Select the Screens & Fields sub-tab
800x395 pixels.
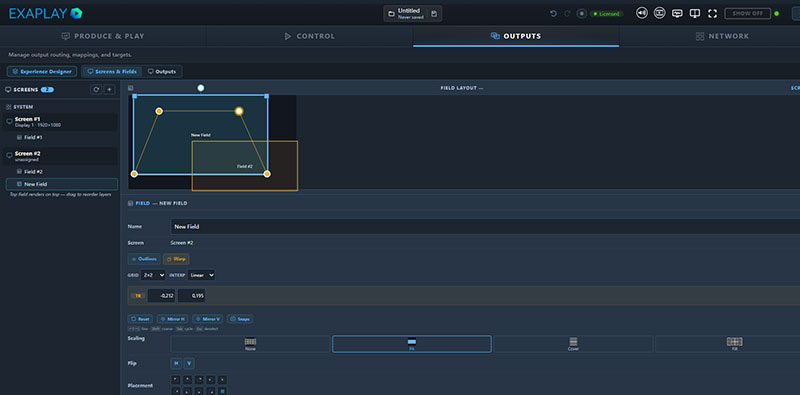pyautogui.click(x=112, y=71)
